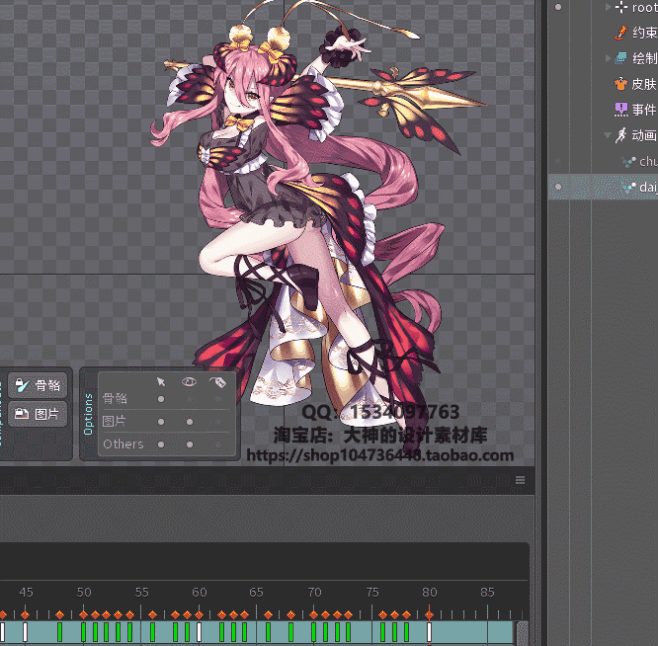Viewport: 658px width, 646px height.
Task: Toggle 骨骼 selectable dot in Options
Action: pyautogui.click(x=161, y=399)
